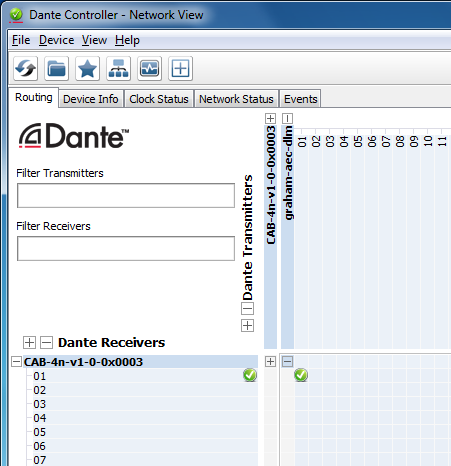Image resolution: width=451 pixels, height=466 pixels.
Task: Open the Device menu
Action: point(57,40)
